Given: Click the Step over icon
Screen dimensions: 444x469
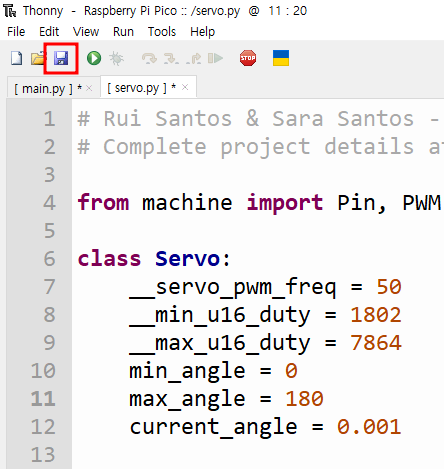Looking at the screenshot, I should [x=149, y=59].
